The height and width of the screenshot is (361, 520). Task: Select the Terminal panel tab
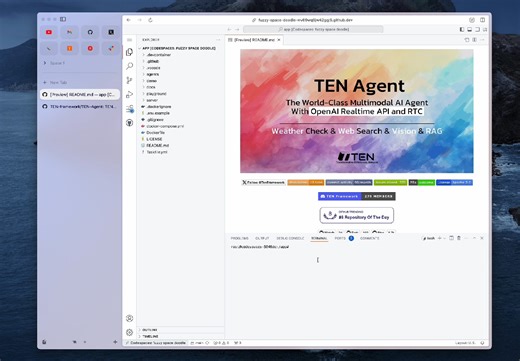pos(319,238)
